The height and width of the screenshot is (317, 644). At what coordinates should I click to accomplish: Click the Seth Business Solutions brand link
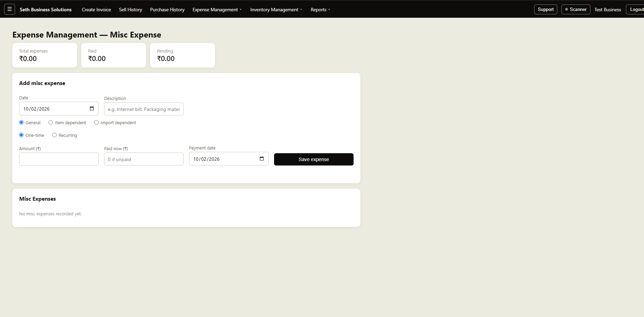click(46, 10)
